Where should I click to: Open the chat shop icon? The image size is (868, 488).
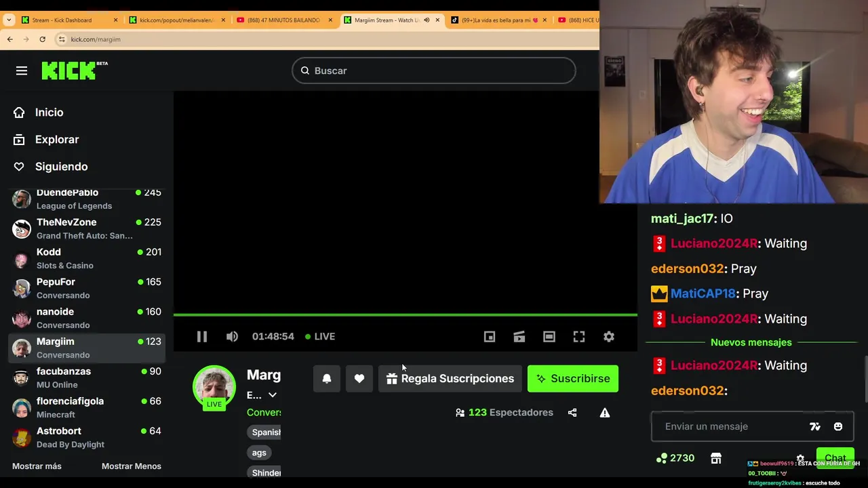tap(716, 458)
